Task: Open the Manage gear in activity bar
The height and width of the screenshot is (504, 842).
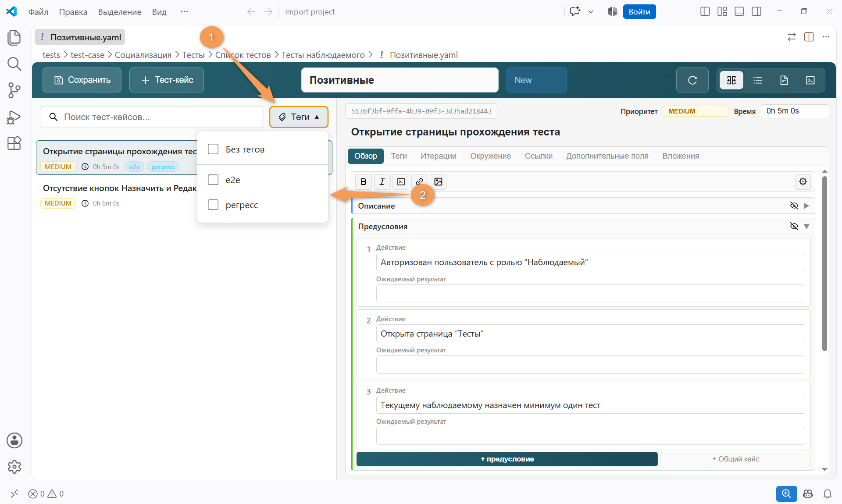Action: click(14, 467)
